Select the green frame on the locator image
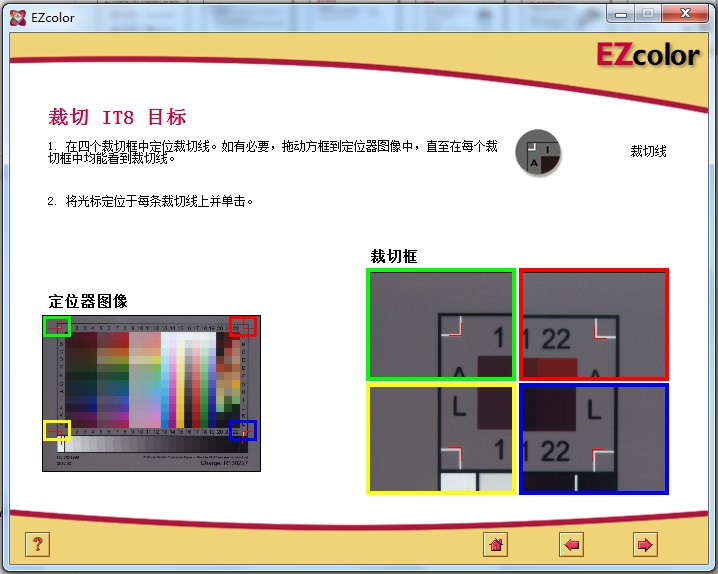This screenshot has width=718, height=574. pyautogui.click(x=56, y=325)
